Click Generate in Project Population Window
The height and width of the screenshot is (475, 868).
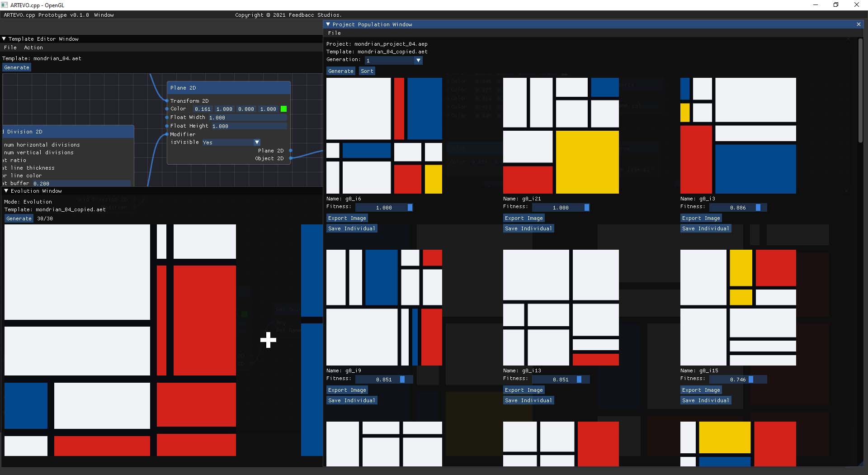[x=341, y=71]
